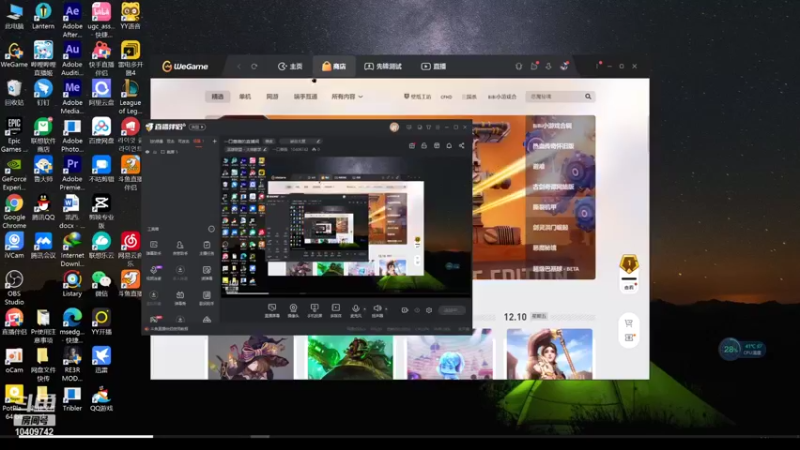
Task: Select the Google Chrome desktop icon
Action: pos(14,211)
